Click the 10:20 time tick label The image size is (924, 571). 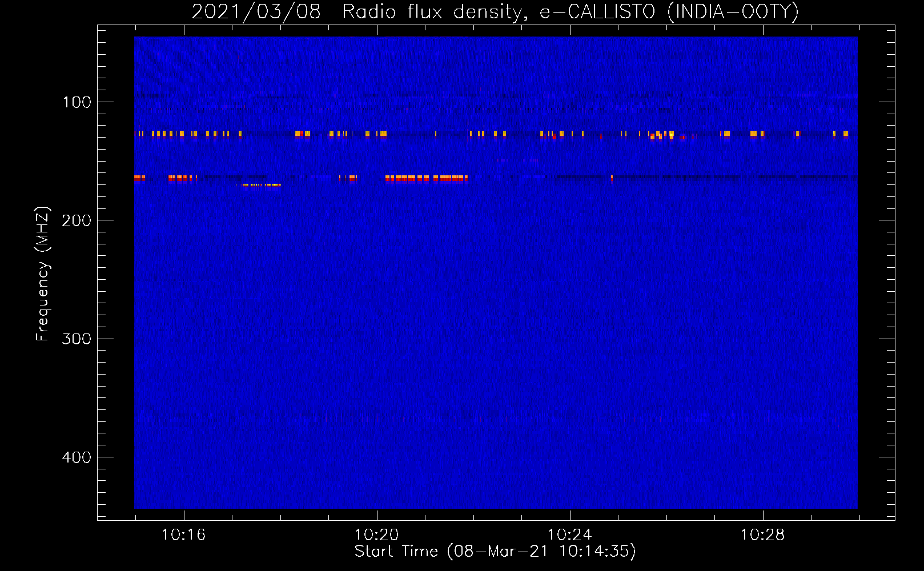pos(376,534)
